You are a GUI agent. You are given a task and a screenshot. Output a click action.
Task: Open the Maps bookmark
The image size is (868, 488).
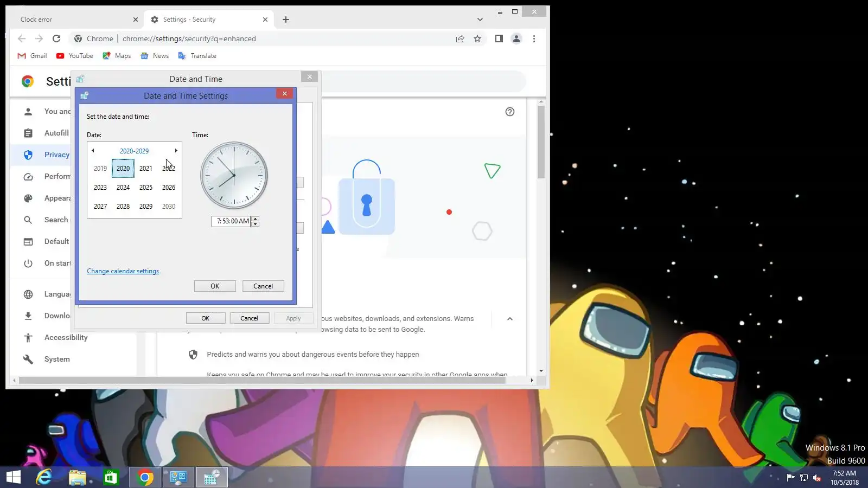117,56
